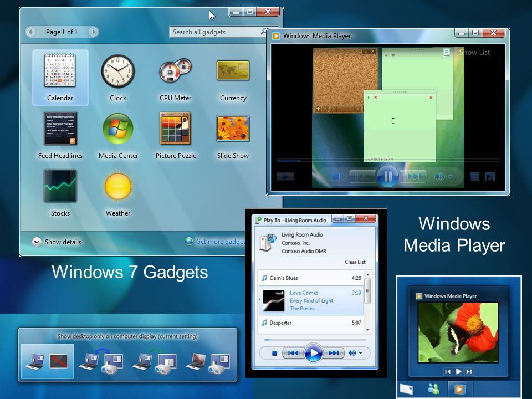Play button in taskbar preview
This screenshot has width=532, height=399.
pos(458,372)
